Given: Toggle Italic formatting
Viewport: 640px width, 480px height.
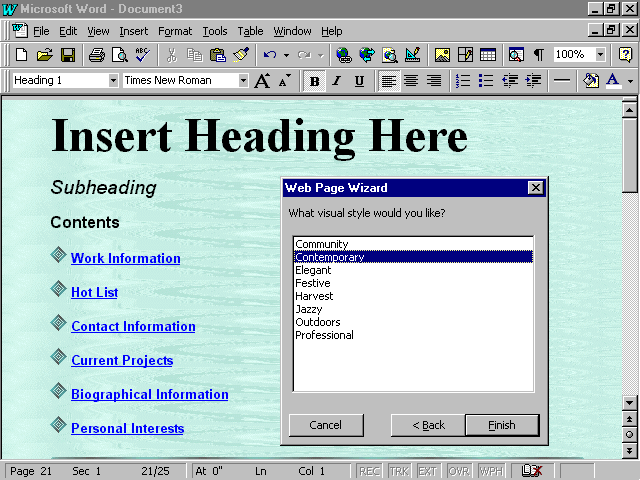Looking at the screenshot, I should 336,80.
